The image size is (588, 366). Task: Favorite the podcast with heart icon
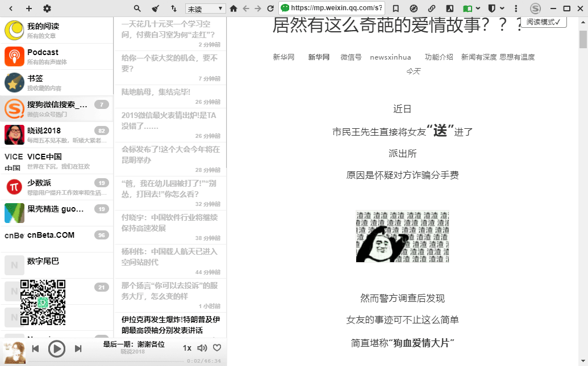[x=217, y=348]
